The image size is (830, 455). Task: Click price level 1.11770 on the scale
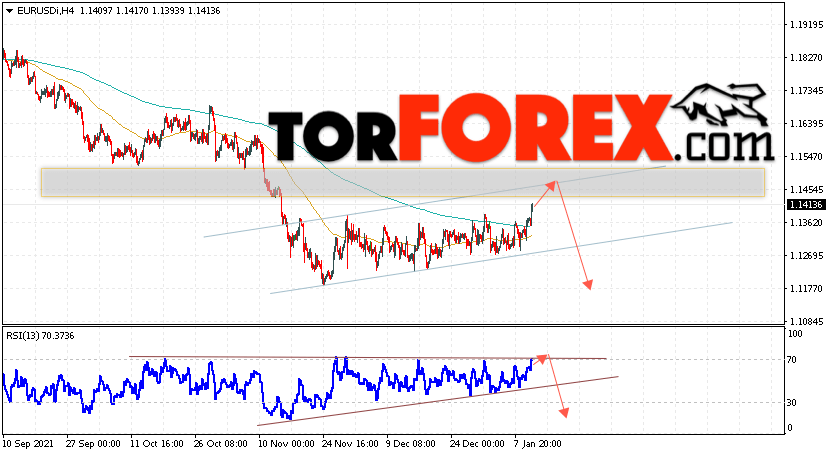806,288
